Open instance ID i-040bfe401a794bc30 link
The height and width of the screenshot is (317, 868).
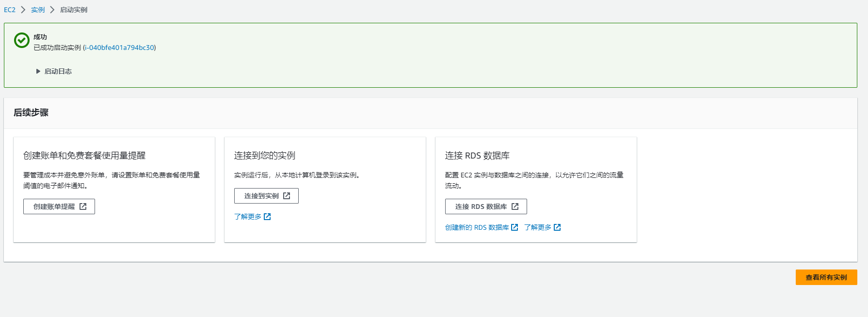[120, 48]
